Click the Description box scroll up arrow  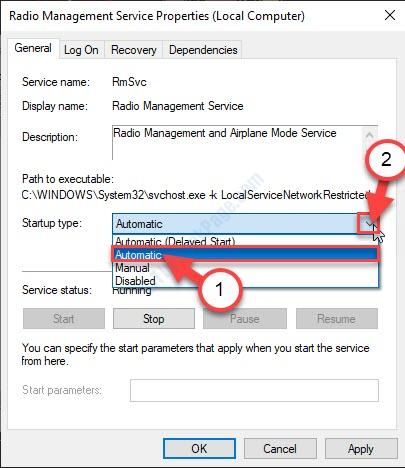[x=369, y=135]
